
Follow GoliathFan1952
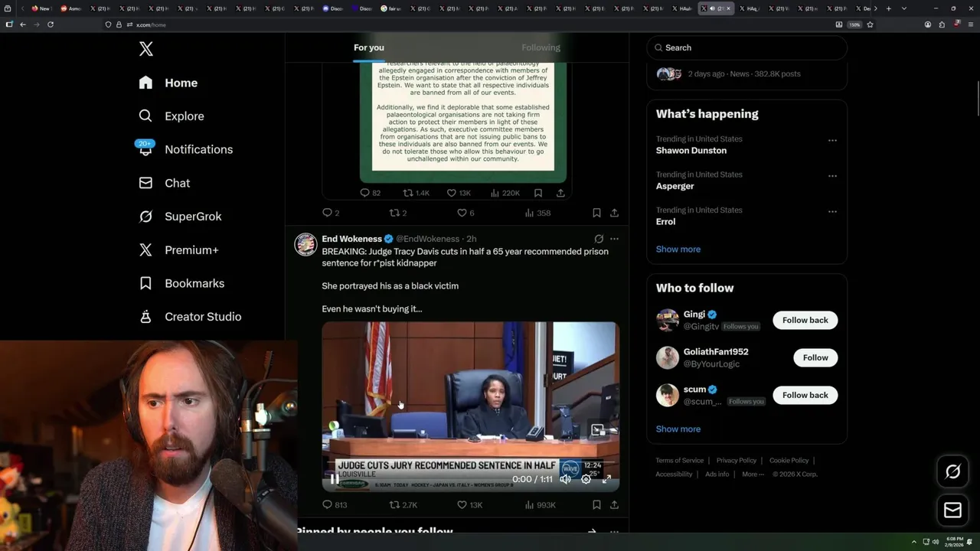coord(815,357)
